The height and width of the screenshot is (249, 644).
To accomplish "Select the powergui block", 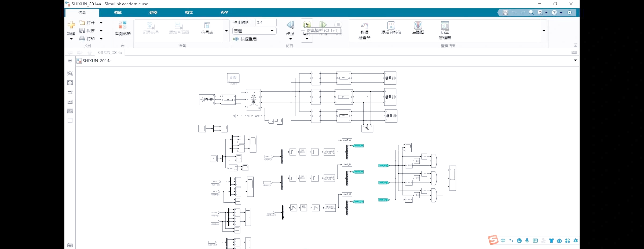I will tap(233, 78).
